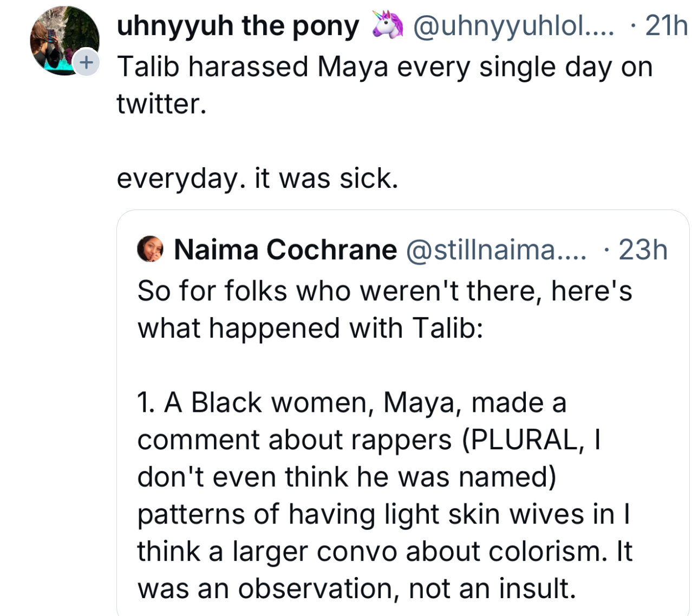Screen dimensions: 692x616
Task: Click the line "what happened with Talib:"
Action: coord(310,328)
